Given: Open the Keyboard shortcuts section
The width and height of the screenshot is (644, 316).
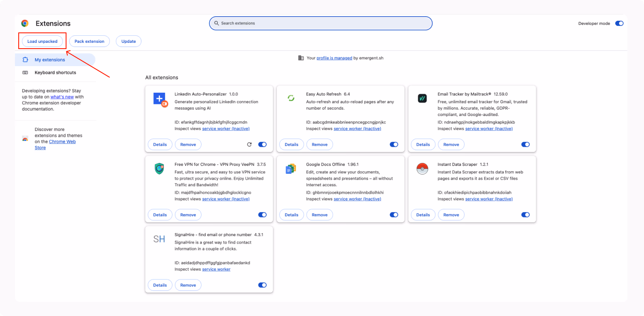Looking at the screenshot, I should click(x=56, y=72).
